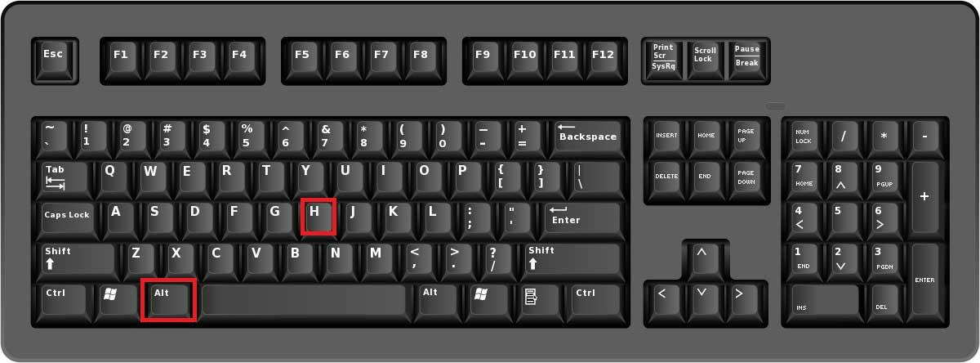Toggle the Scroll Lock key
Viewport: 980px width, 363px height.
pyautogui.click(x=704, y=57)
